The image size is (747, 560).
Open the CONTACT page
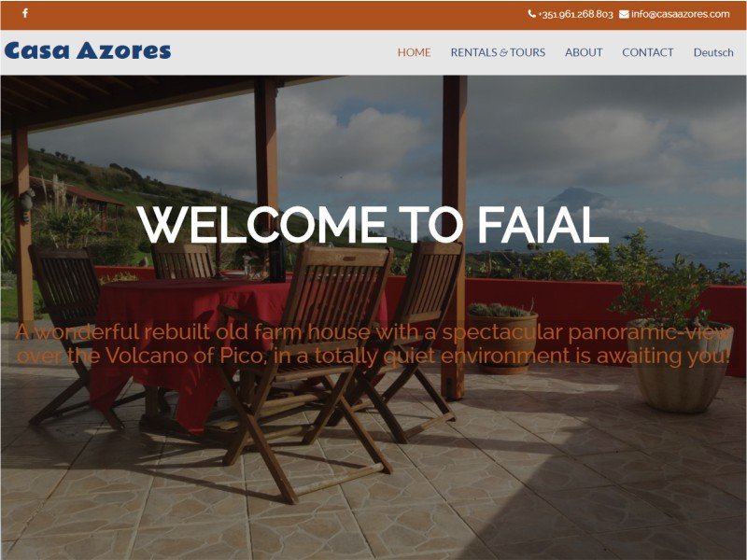click(647, 52)
